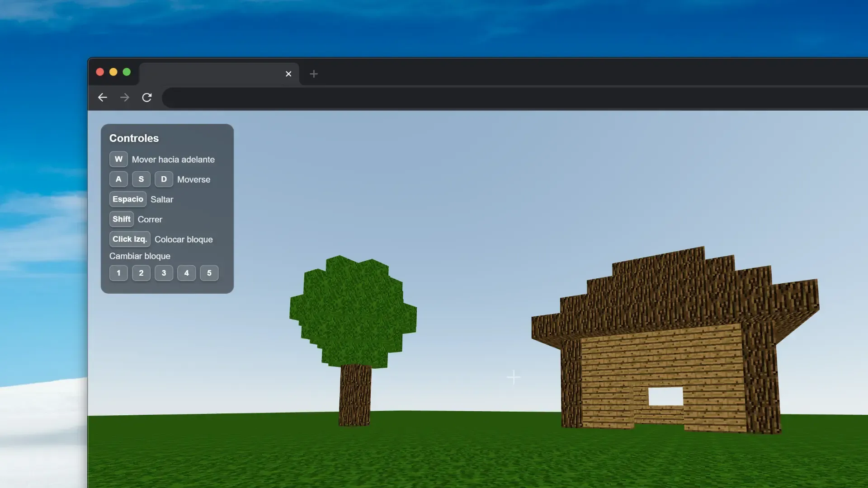Click the macOS green fullscreen button
This screenshot has width=868, height=488.
coord(127,72)
